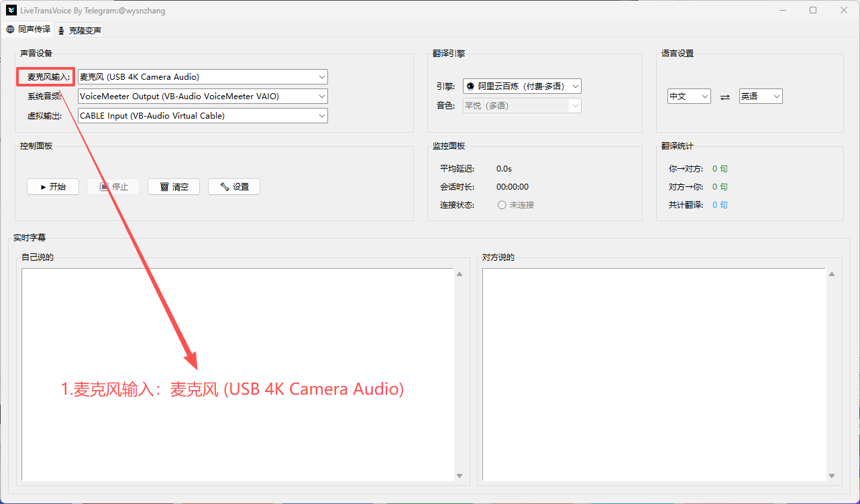Click the 0 句 count beside 对方→你
Image resolution: width=860 pixels, height=504 pixels.
click(720, 187)
